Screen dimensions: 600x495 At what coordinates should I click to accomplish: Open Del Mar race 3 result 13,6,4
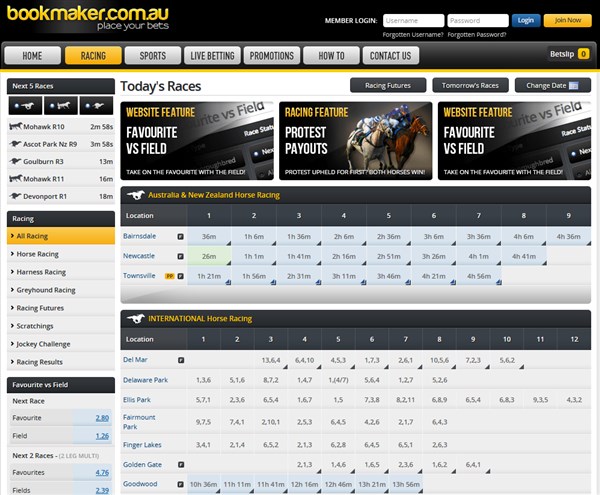click(x=271, y=360)
